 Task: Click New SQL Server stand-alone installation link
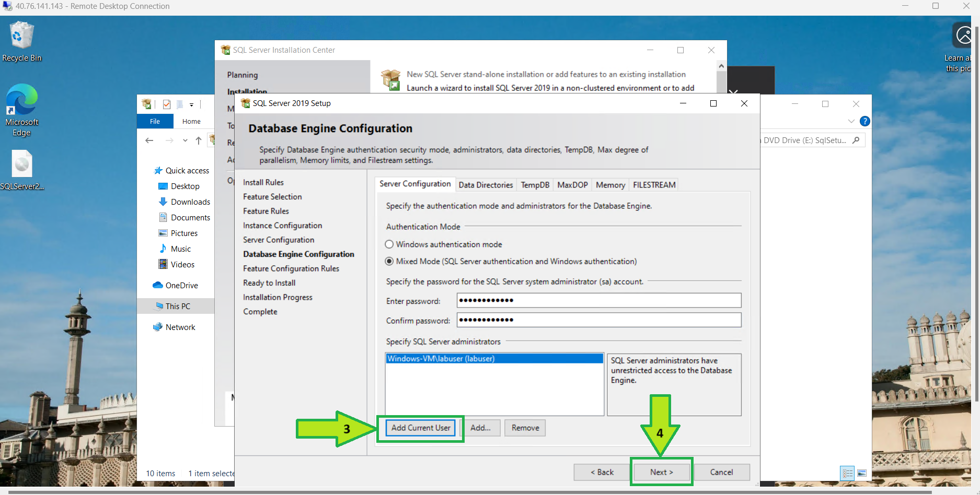(546, 74)
